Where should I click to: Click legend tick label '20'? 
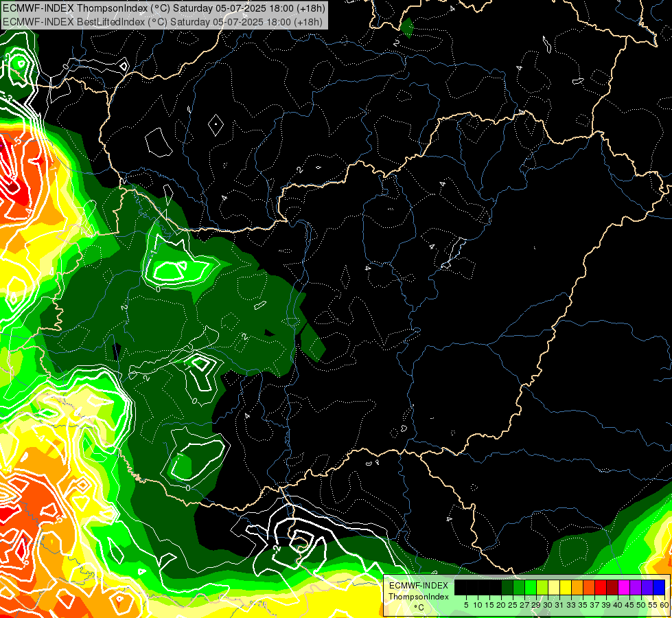(x=502, y=605)
